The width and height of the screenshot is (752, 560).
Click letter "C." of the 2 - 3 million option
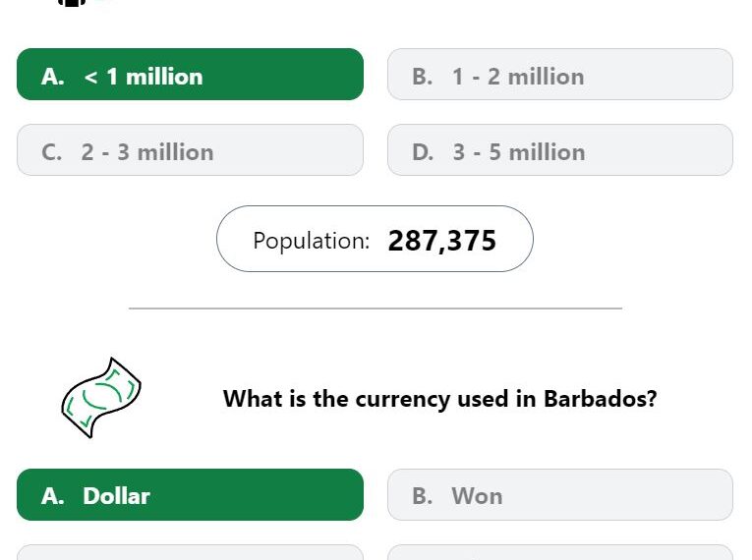click(x=51, y=152)
